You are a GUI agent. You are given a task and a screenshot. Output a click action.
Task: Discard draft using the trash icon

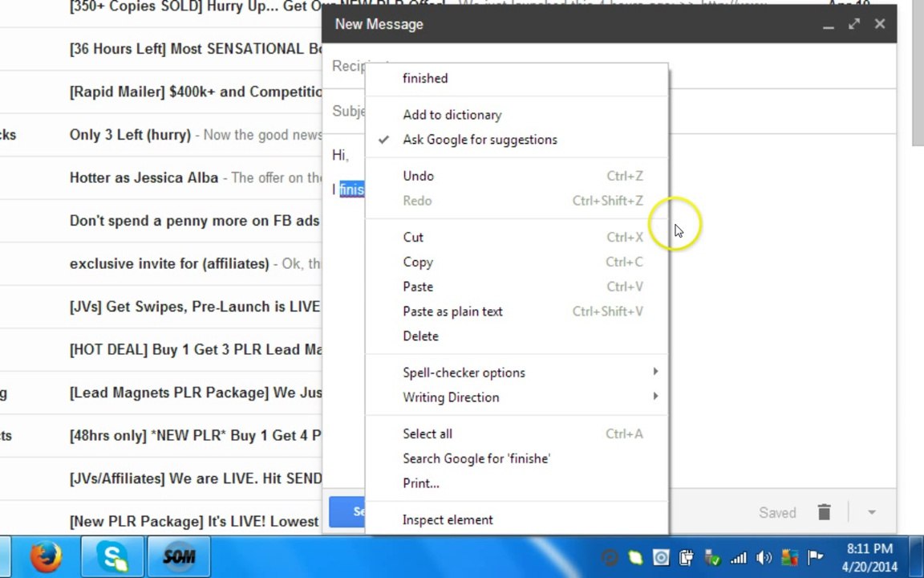tap(824, 512)
